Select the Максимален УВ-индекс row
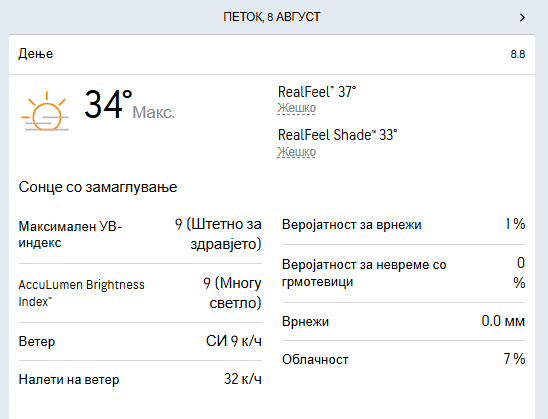This screenshot has height=419, width=548. [x=140, y=234]
